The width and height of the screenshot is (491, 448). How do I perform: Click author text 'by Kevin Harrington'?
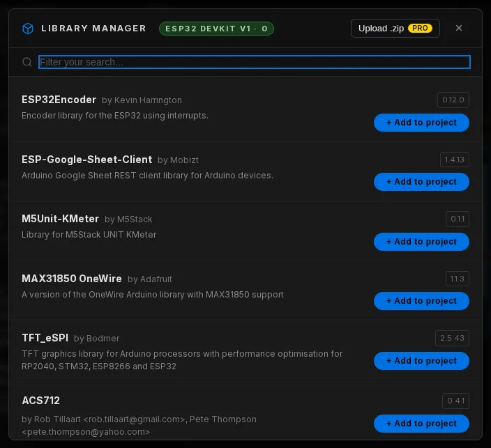(x=142, y=100)
